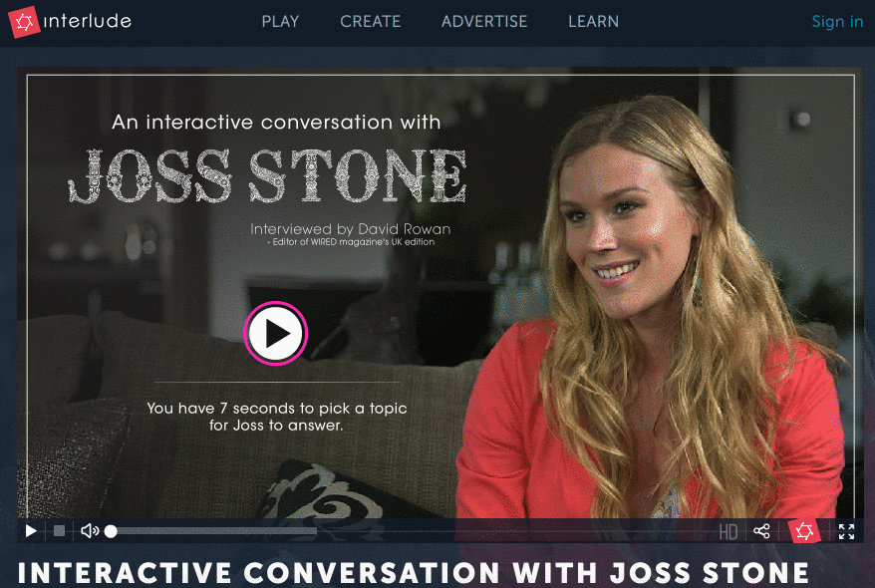Screen dimensions: 875x588
Task: Click 'You have 7 seconds to pick a topic' text
Action: 277,409
